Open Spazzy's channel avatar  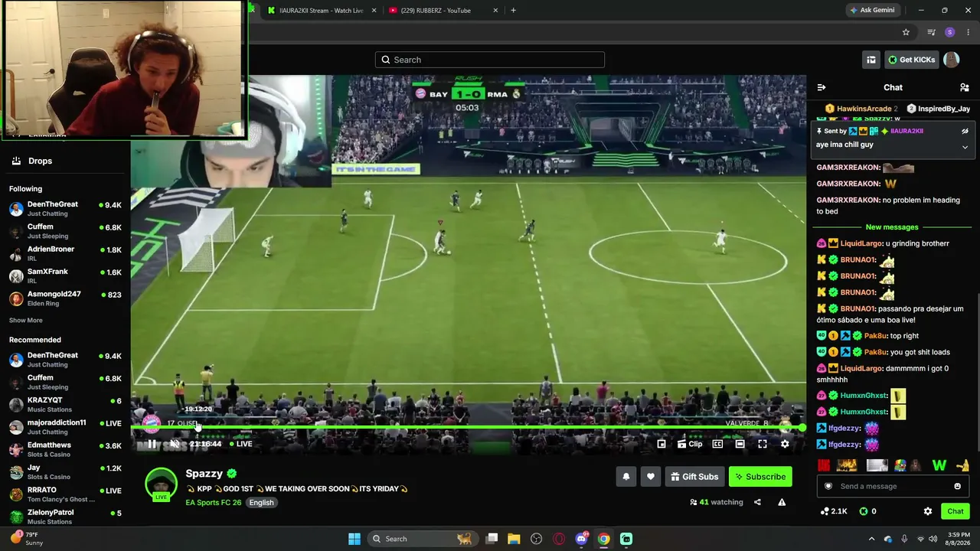point(162,484)
